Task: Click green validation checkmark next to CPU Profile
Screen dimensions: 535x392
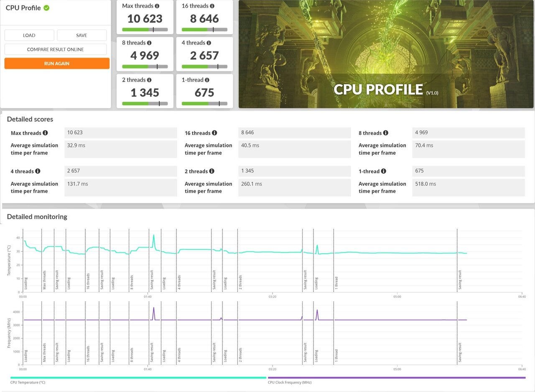Action: 46,8
